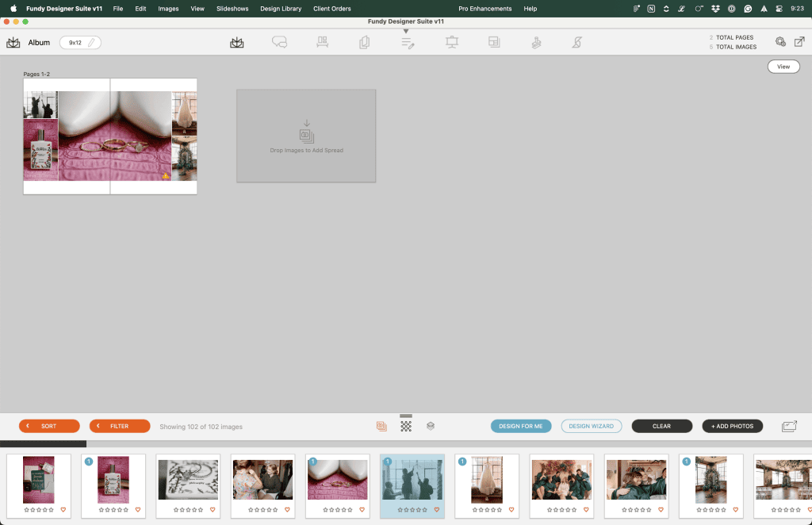Select the Pages 1-2 spread thumbnail

(x=109, y=136)
